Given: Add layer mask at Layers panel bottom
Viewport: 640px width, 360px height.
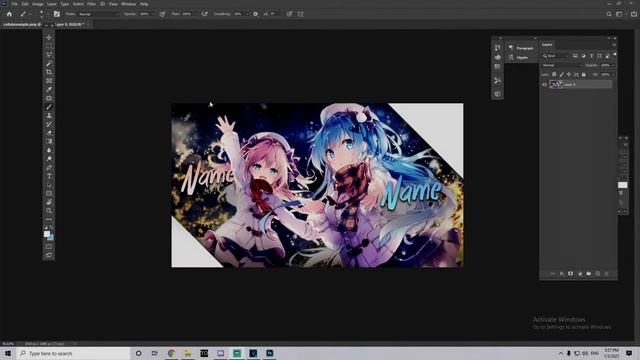Looking at the screenshot, I should pyautogui.click(x=571, y=273).
